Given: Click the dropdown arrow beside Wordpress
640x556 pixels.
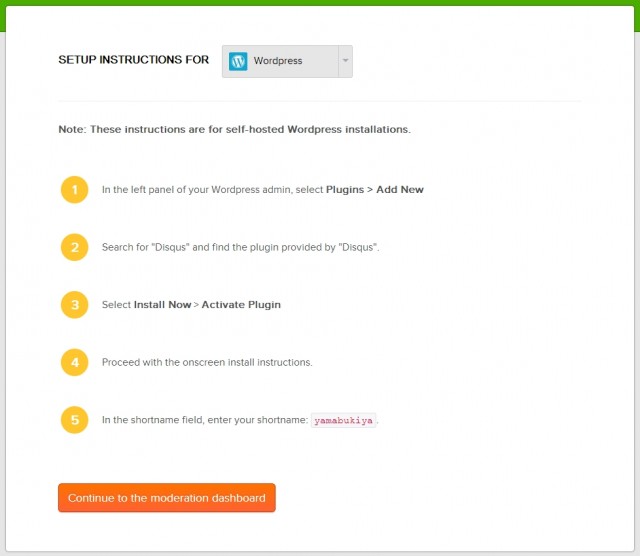Looking at the screenshot, I should (345, 61).
